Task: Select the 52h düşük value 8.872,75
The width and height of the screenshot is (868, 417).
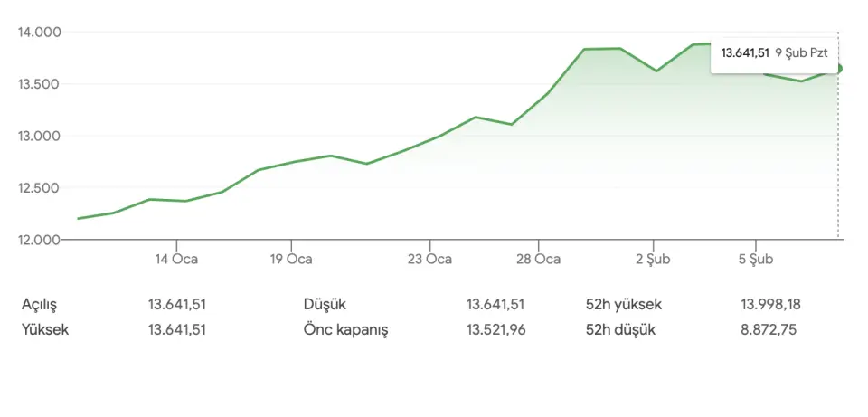Action: pos(768,329)
